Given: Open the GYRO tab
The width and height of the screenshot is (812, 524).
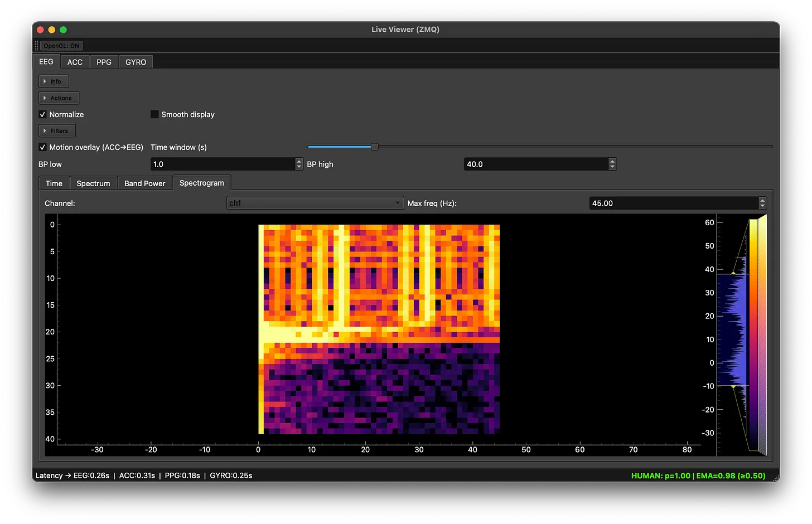Looking at the screenshot, I should coord(136,61).
